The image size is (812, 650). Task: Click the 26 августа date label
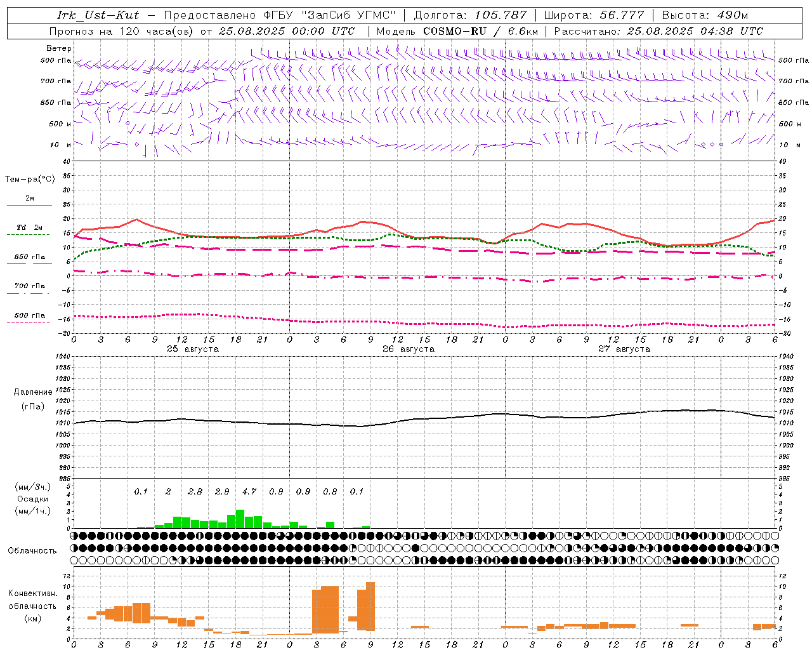coord(409,349)
